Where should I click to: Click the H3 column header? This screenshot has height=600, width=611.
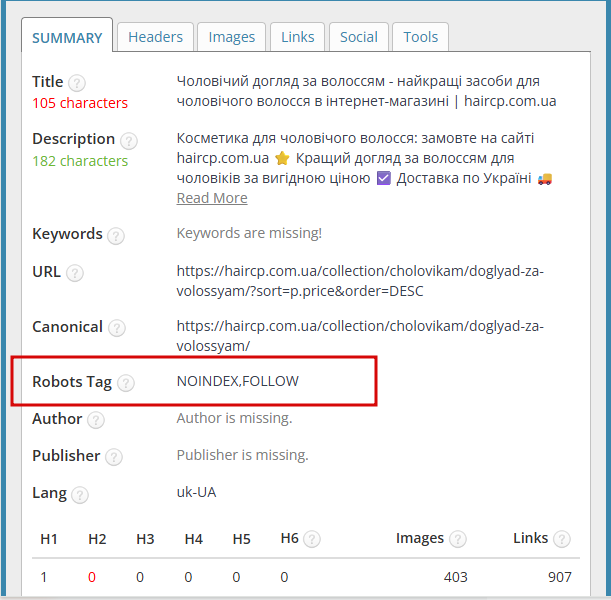pos(145,539)
